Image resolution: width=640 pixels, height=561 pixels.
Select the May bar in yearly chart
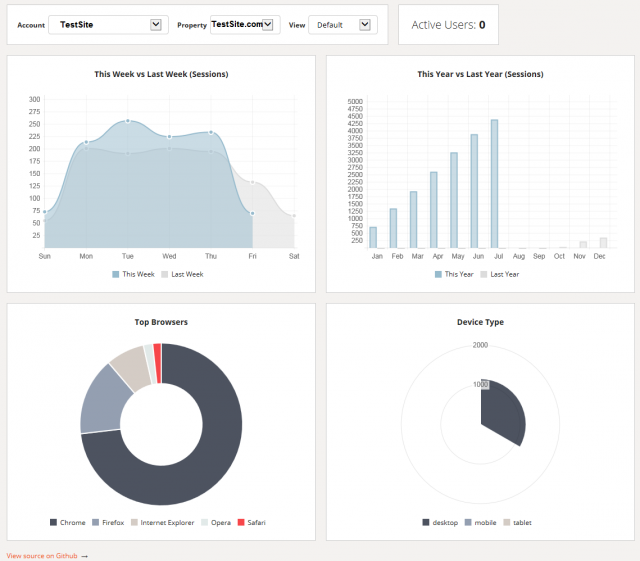pyautogui.click(x=454, y=200)
